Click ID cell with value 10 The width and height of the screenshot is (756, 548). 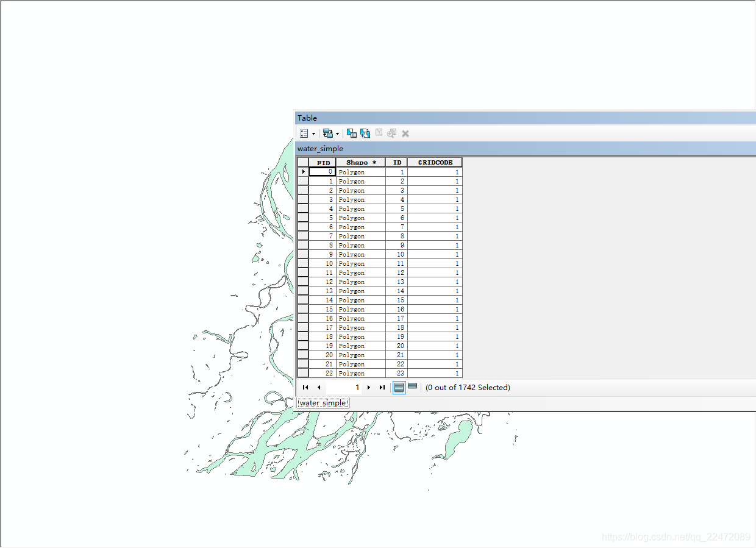(x=397, y=254)
